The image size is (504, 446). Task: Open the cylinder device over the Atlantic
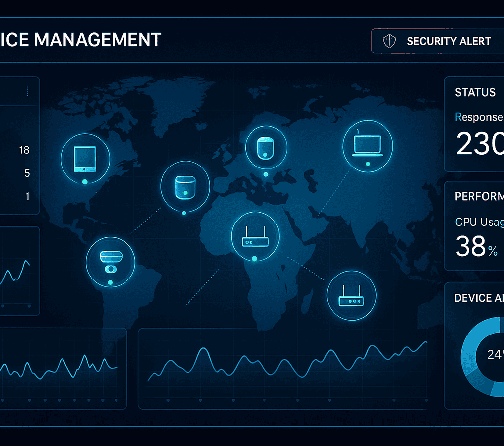click(x=185, y=186)
